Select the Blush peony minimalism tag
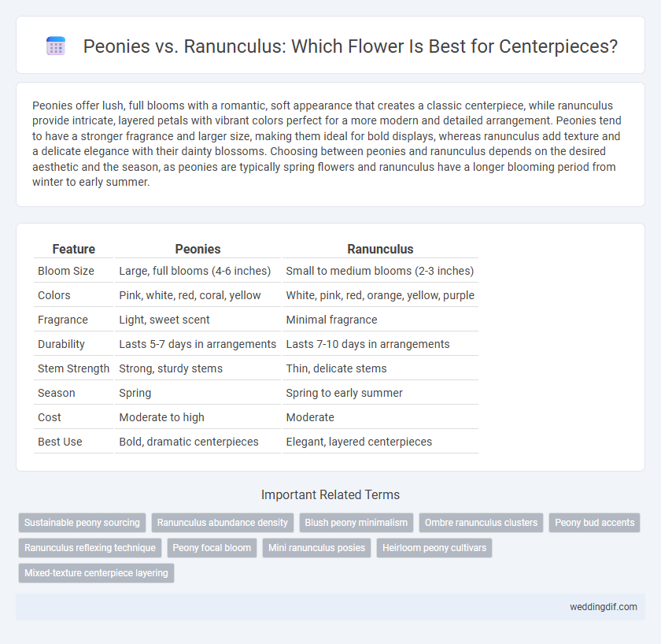The height and width of the screenshot is (644, 661). [x=356, y=523]
